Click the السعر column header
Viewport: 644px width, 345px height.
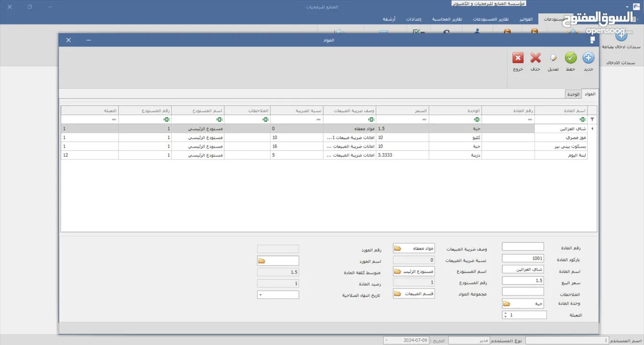point(402,110)
